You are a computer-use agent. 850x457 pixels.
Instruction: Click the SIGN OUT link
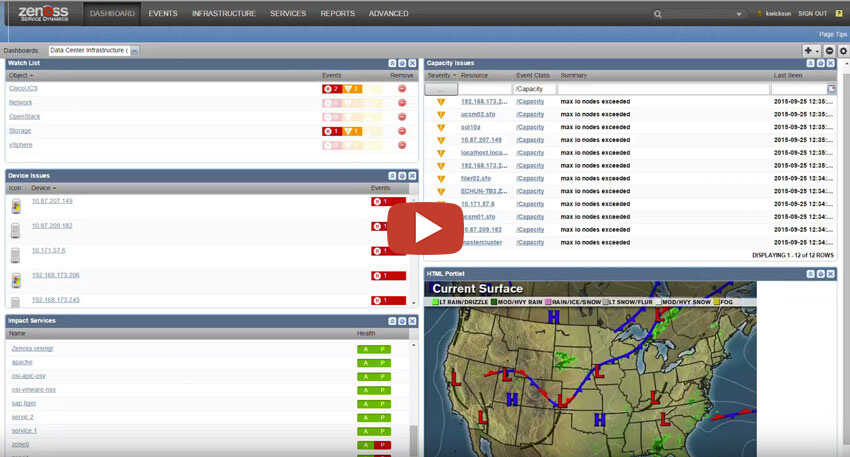click(812, 14)
